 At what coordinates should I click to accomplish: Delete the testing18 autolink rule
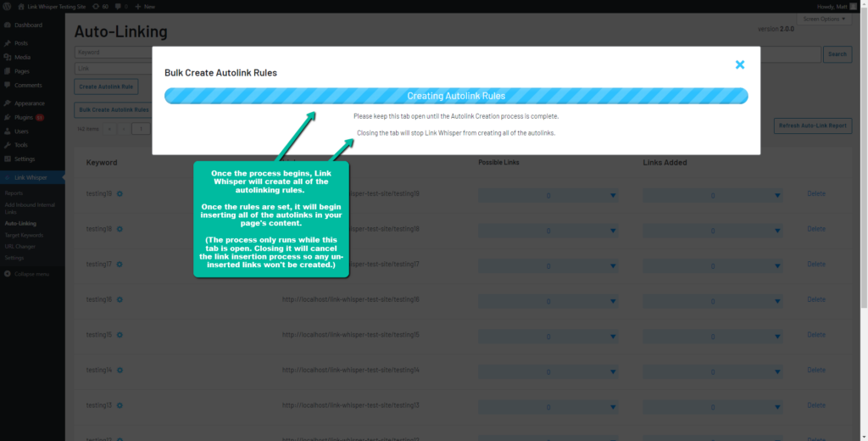coord(816,229)
